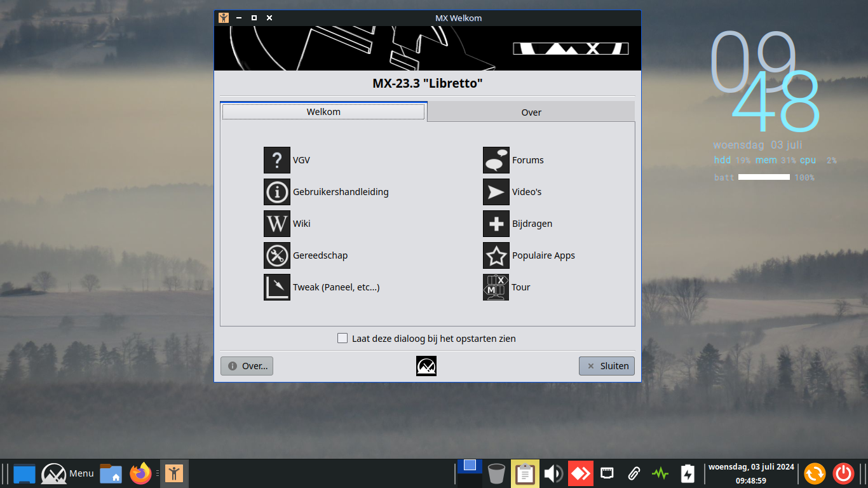Open the Video's arrow icon

click(x=496, y=192)
